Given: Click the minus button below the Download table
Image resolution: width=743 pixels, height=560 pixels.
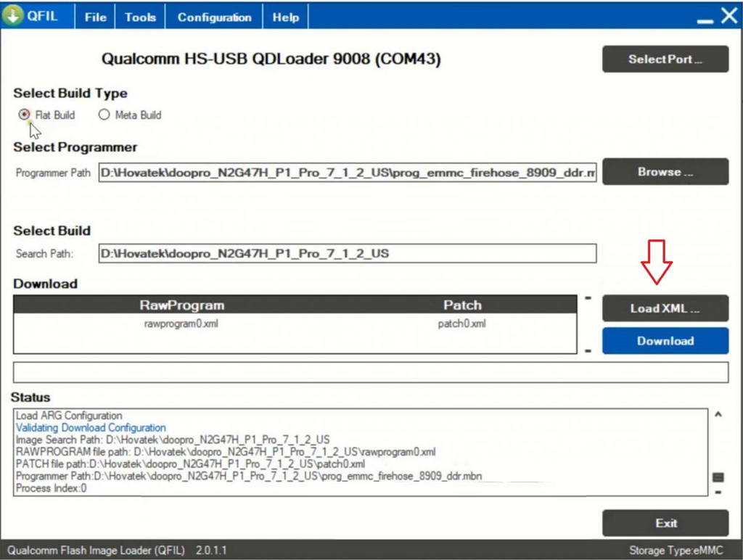Looking at the screenshot, I should [588, 351].
